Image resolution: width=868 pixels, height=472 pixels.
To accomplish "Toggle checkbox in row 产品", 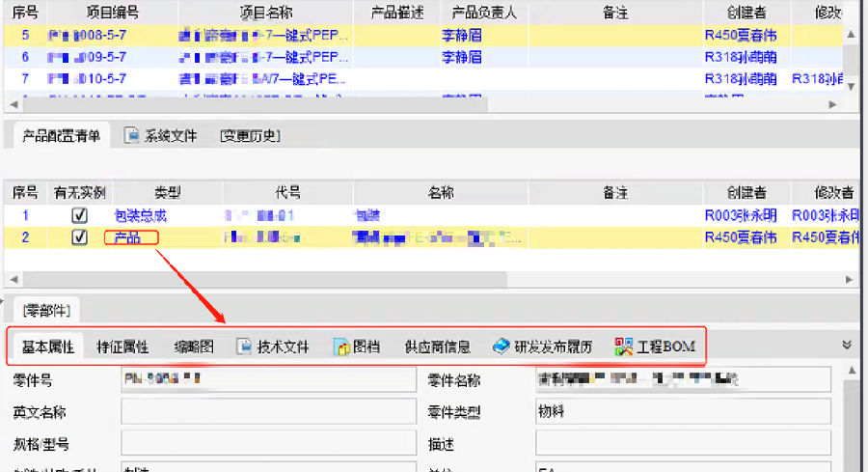I will point(79,237).
